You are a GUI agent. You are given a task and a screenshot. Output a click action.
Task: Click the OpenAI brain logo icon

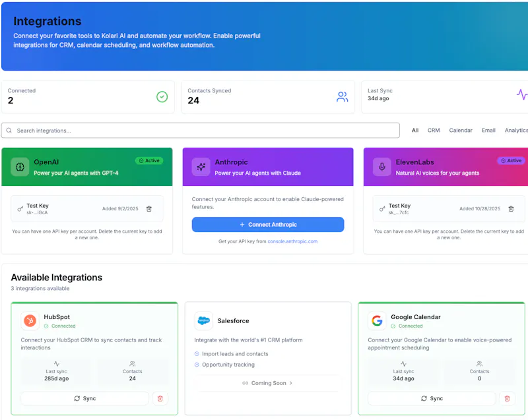tap(20, 166)
